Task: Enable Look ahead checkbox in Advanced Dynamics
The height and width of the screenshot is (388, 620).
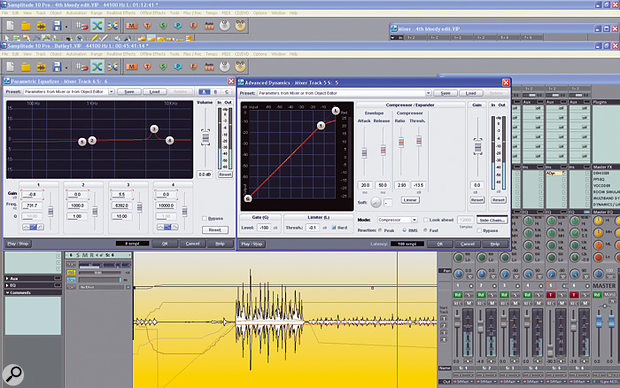Action: click(x=425, y=220)
